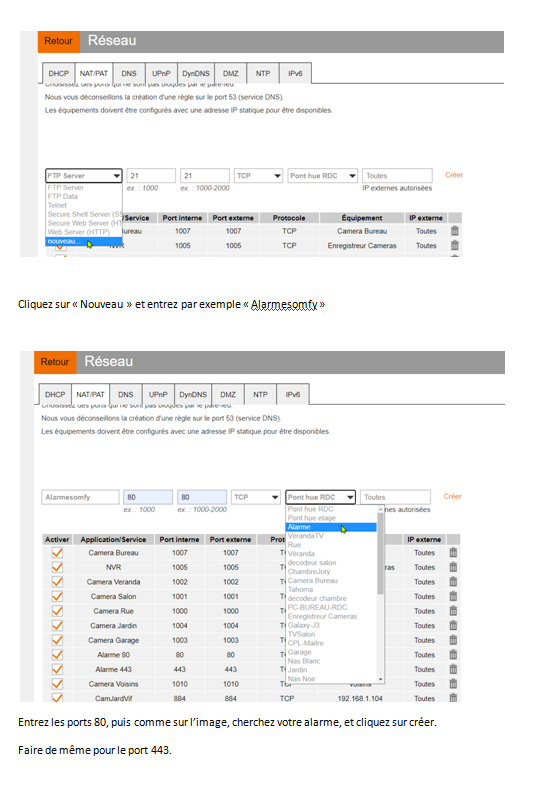Toggle the NVR rule checkbox
This screenshot has height=790, width=543.
click(x=57, y=567)
